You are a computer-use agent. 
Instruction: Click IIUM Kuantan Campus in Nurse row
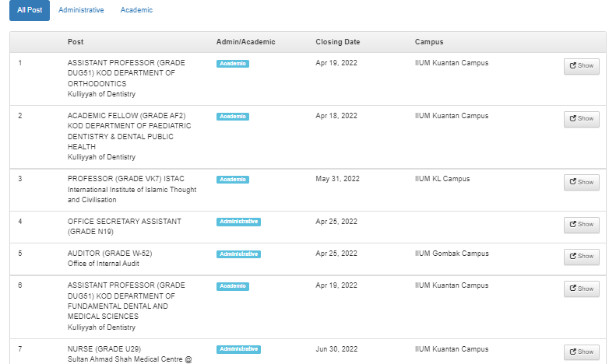[452, 349]
